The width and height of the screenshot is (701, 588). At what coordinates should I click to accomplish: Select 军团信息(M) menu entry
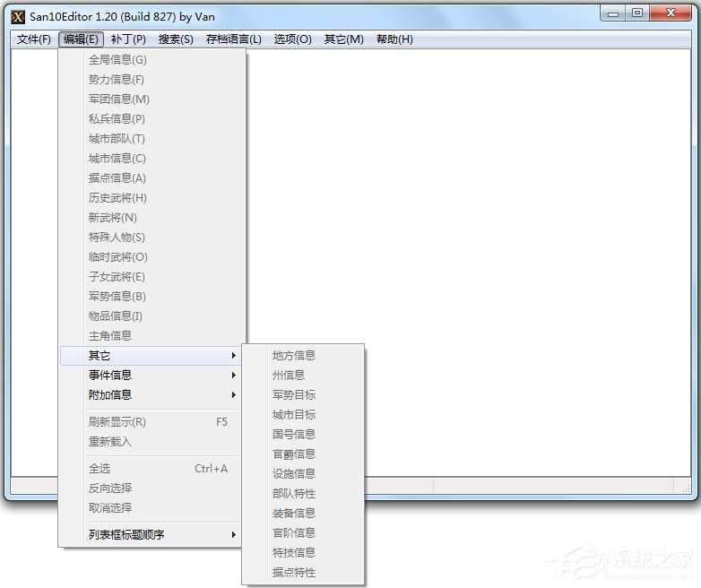[152, 99]
